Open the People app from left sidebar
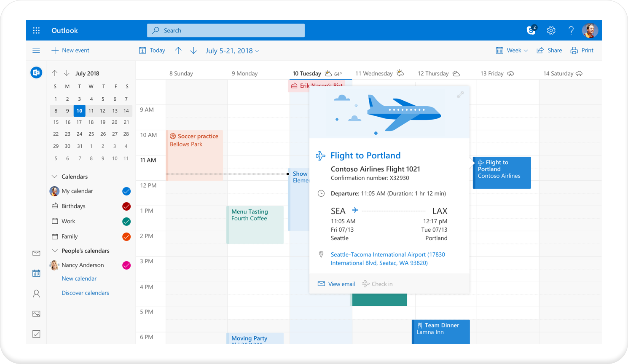This screenshot has width=628, height=364. tap(36, 293)
